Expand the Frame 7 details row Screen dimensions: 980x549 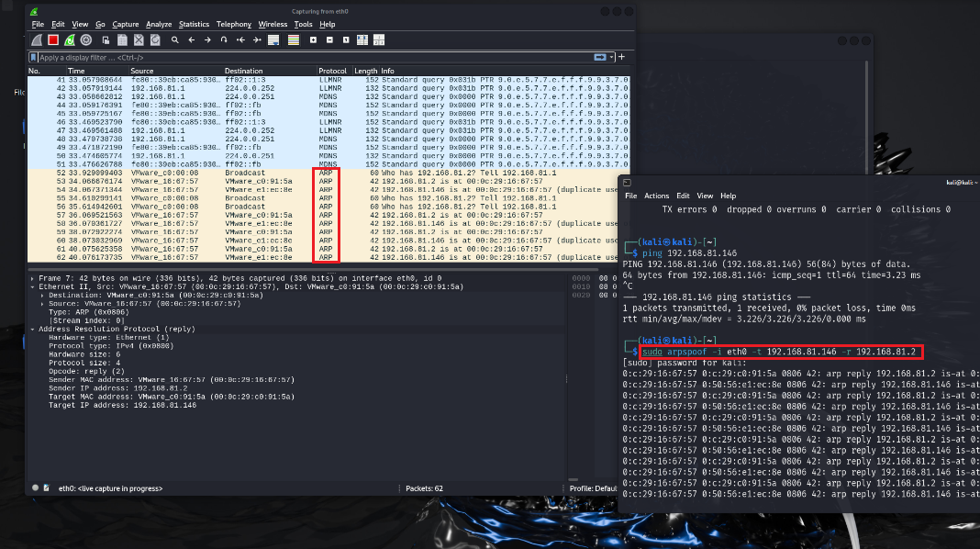point(32,277)
